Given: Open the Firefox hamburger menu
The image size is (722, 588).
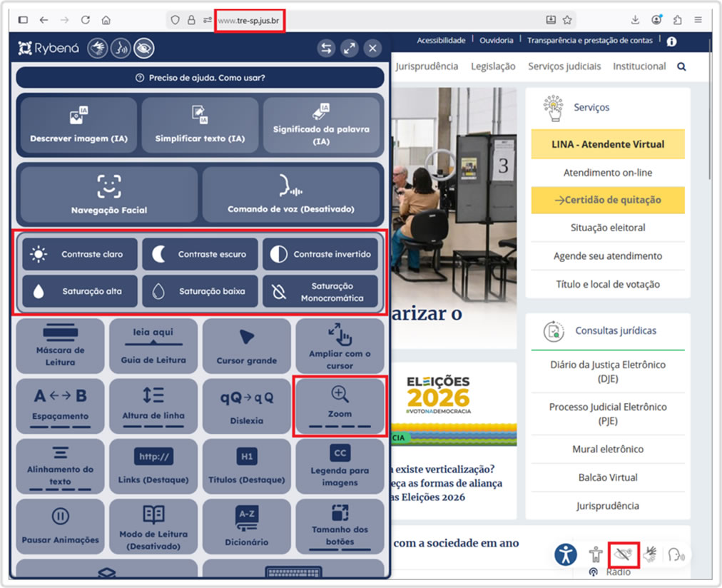Looking at the screenshot, I should (698, 20).
